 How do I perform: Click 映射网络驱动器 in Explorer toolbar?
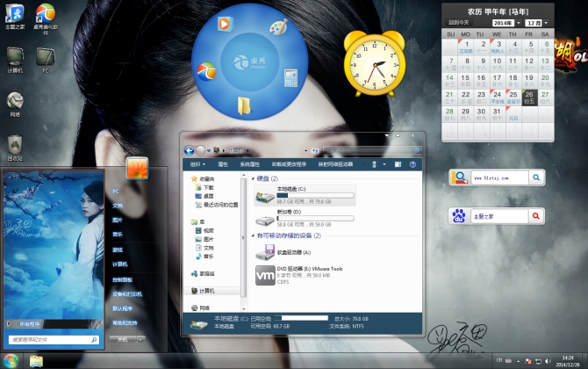point(335,164)
